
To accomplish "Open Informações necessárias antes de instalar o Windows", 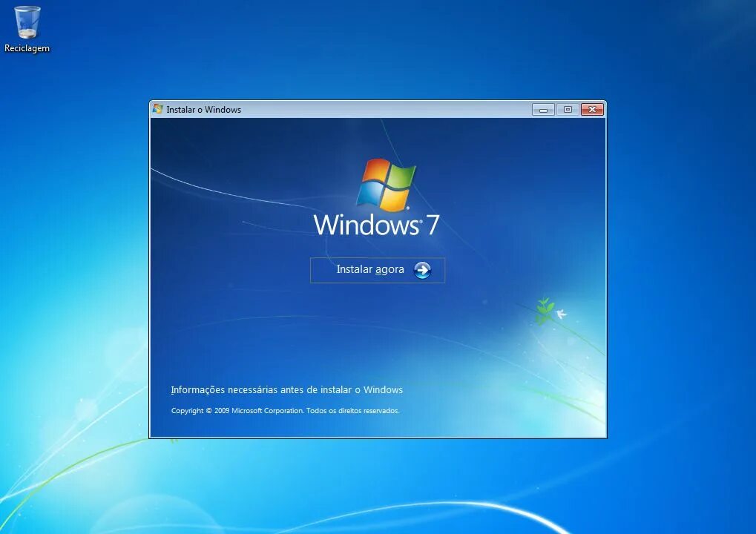I will 287,390.
